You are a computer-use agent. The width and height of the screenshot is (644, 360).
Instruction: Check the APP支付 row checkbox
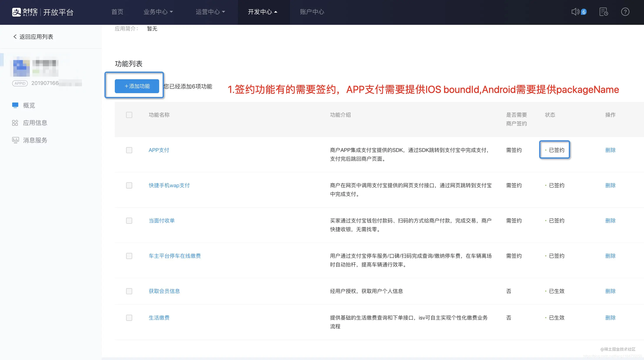129,150
